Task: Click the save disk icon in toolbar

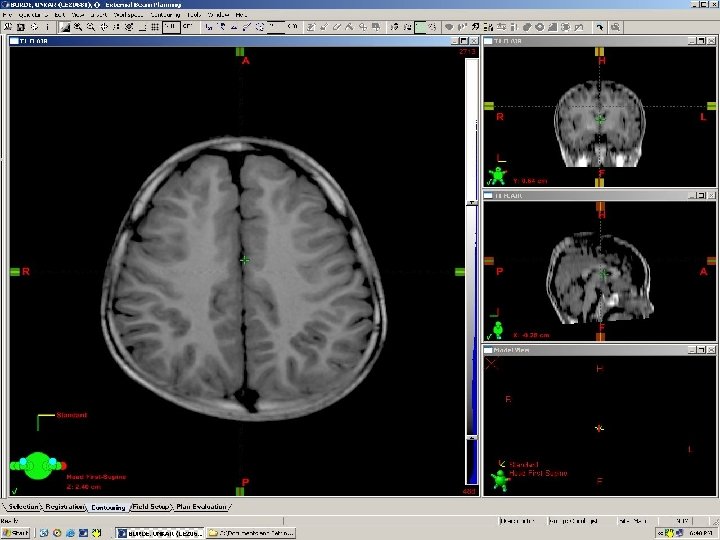Action: click(x=21, y=28)
